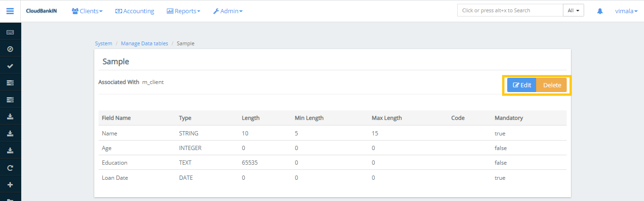Navigate to System in the breadcrumb
The width and height of the screenshot is (644, 201).
(104, 43)
